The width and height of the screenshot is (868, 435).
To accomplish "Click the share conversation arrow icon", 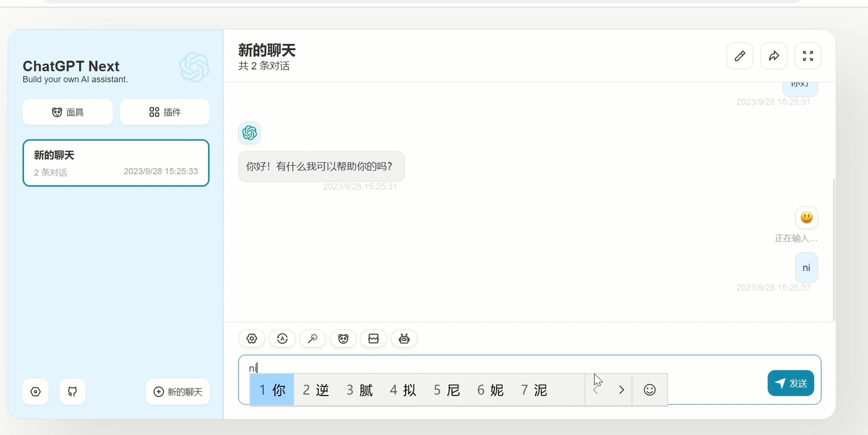I will click(x=774, y=56).
